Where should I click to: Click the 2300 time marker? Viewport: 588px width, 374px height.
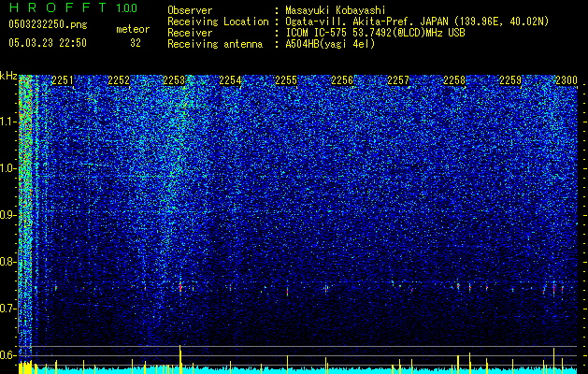pyautogui.click(x=566, y=80)
